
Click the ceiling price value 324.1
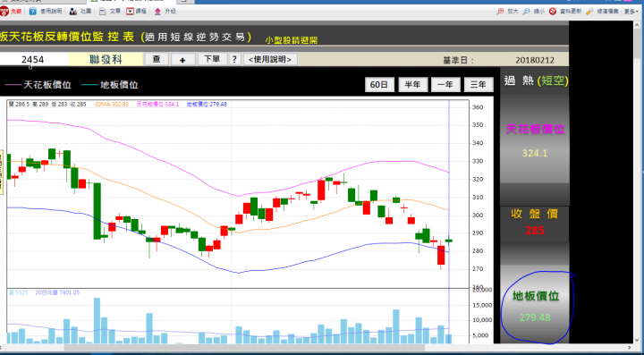point(534,154)
